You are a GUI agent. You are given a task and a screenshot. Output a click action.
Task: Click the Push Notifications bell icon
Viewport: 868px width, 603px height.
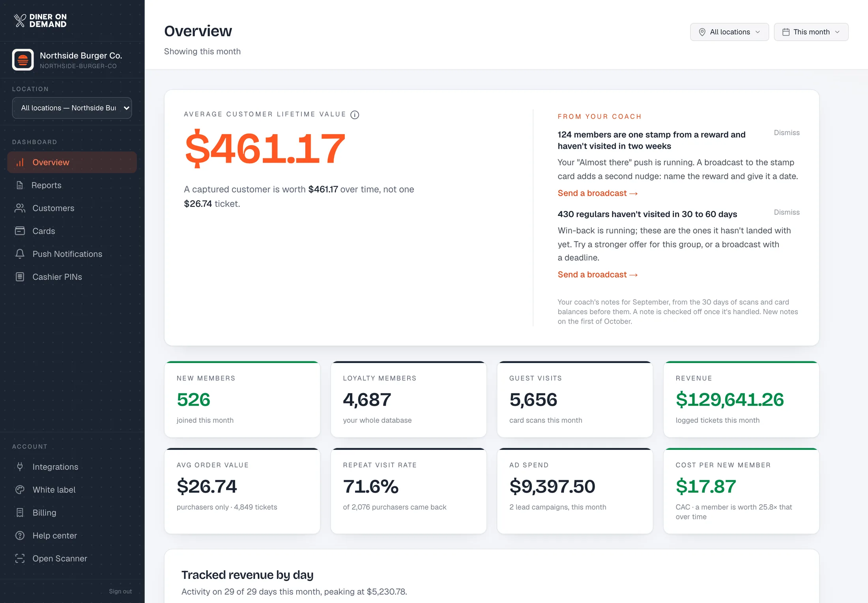coord(20,254)
